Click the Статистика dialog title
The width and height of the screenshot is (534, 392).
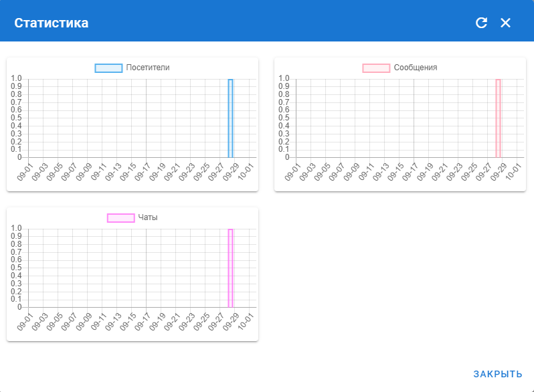click(52, 23)
